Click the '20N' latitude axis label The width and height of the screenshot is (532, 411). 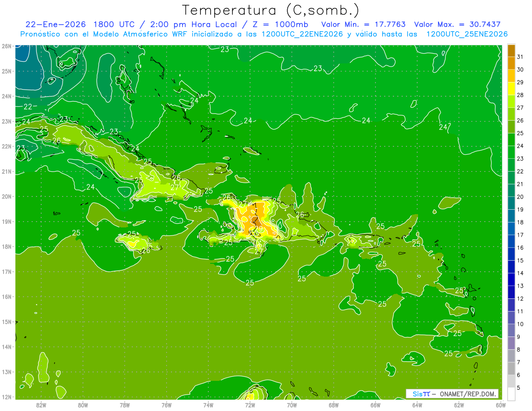6,196
